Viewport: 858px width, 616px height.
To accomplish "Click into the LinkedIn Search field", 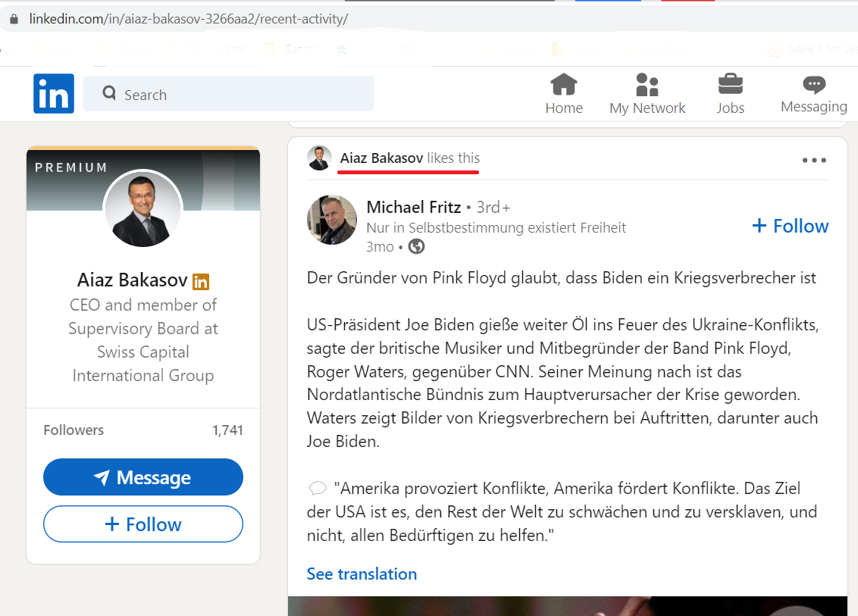I will (x=229, y=94).
